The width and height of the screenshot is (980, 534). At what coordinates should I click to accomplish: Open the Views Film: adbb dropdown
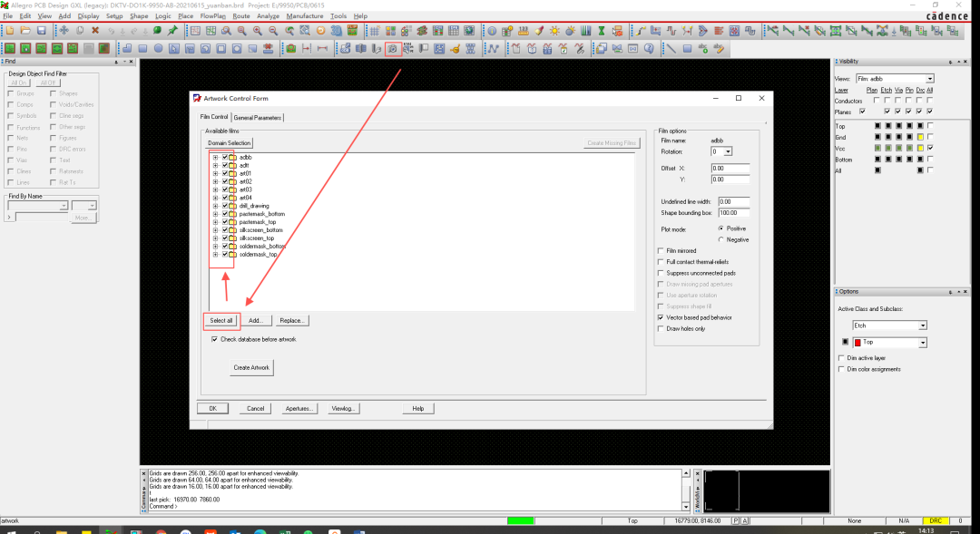[x=930, y=79]
